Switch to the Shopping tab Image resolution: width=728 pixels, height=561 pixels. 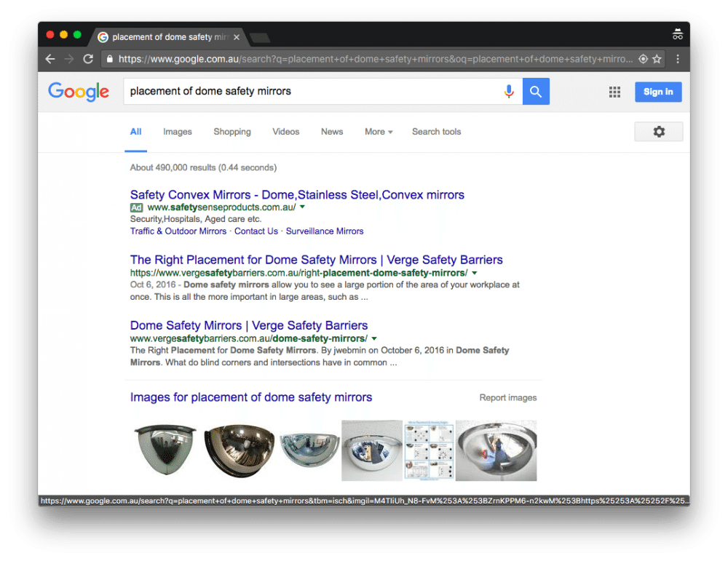tap(232, 132)
